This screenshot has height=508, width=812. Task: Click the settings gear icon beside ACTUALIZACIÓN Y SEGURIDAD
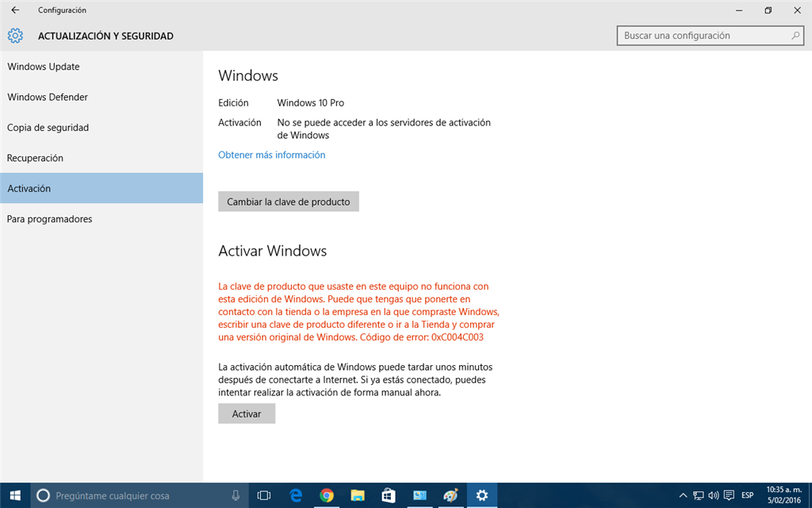(x=15, y=36)
